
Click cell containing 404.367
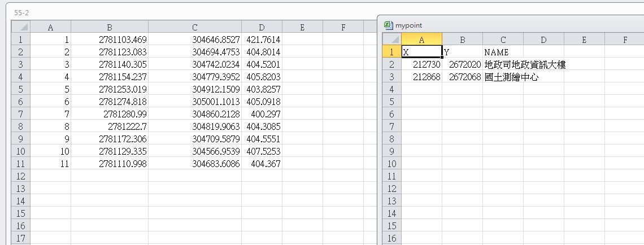pos(262,164)
